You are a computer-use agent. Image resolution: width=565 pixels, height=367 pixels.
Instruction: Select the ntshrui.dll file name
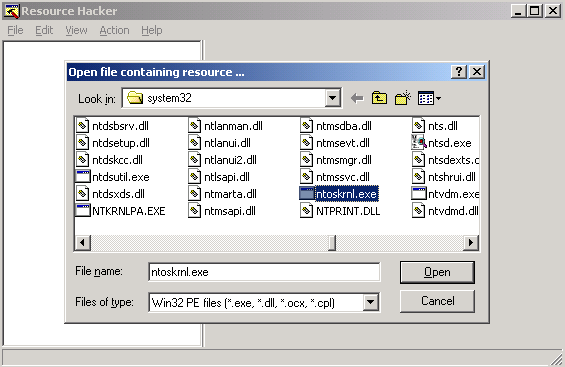452,177
